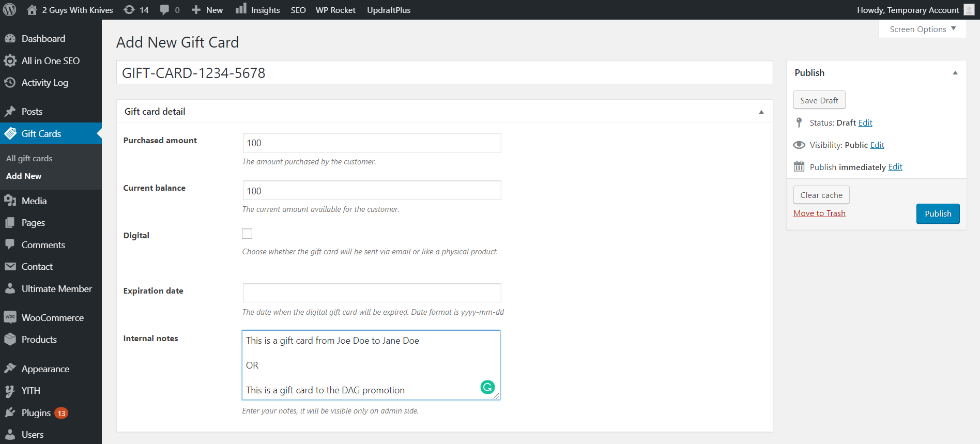The width and height of the screenshot is (980, 444).
Task: Click the user avatar in the admin bar
Action: point(969,10)
